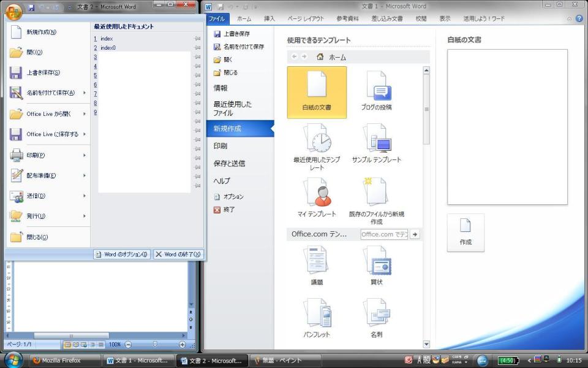
Task: Click Word の終了 button
Action: [178, 254]
